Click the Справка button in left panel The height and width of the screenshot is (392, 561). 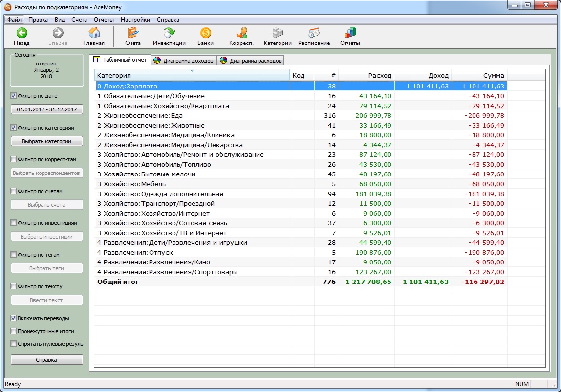click(x=47, y=359)
